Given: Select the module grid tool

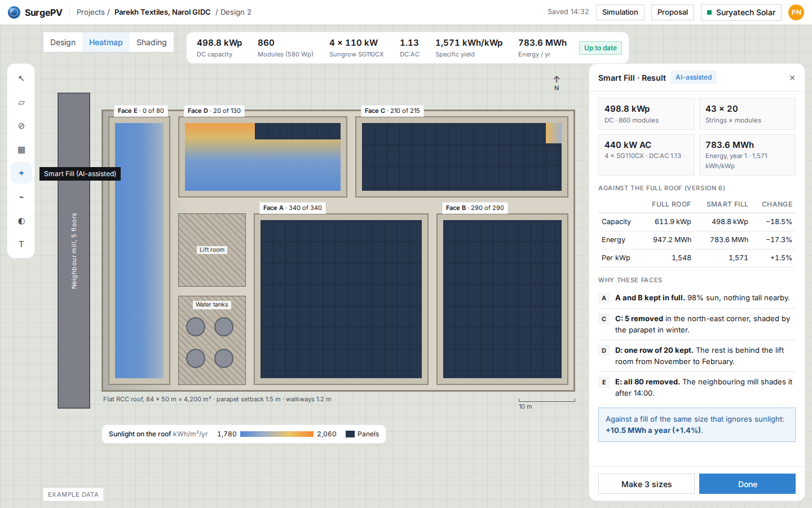Looking at the screenshot, I should click(x=21, y=150).
